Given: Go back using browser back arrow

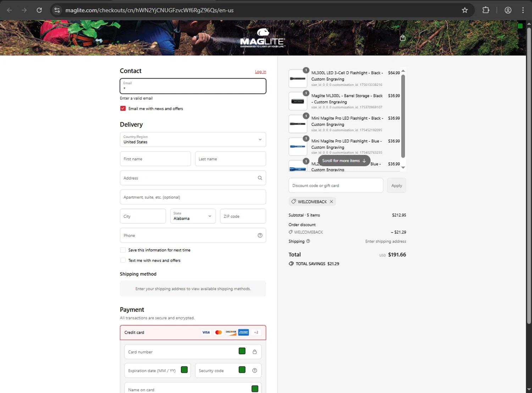Looking at the screenshot, I should tap(10, 10).
